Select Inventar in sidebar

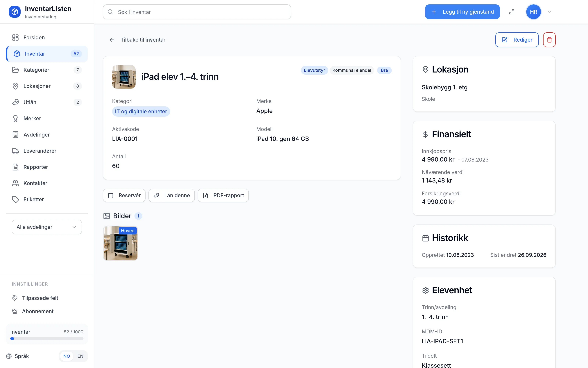coord(47,54)
